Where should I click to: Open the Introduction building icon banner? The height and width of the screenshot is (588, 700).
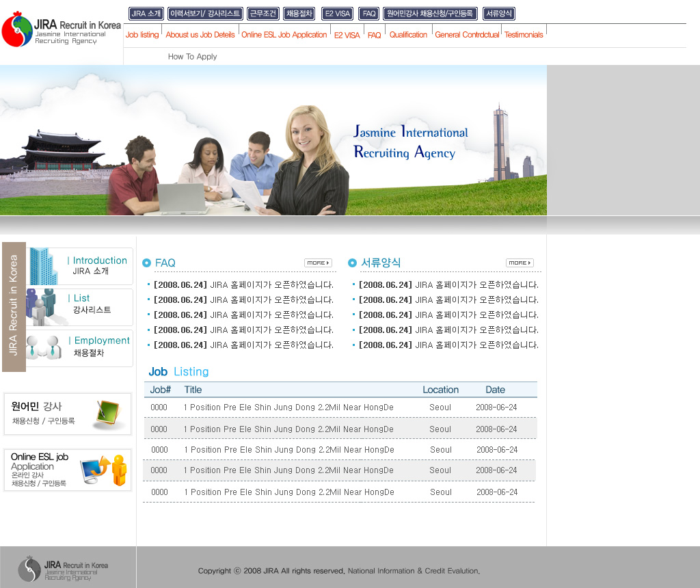tap(80, 266)
